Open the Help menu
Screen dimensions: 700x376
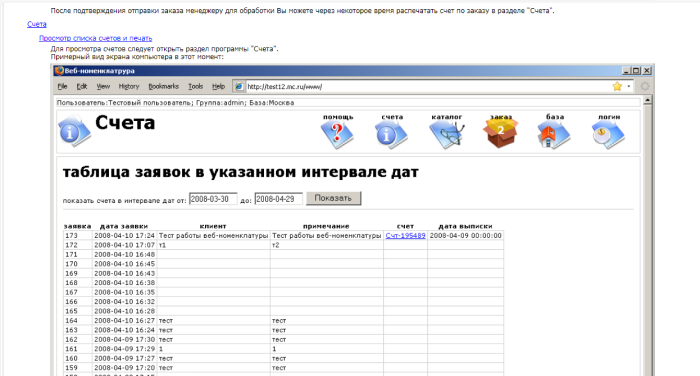[218, 87]
